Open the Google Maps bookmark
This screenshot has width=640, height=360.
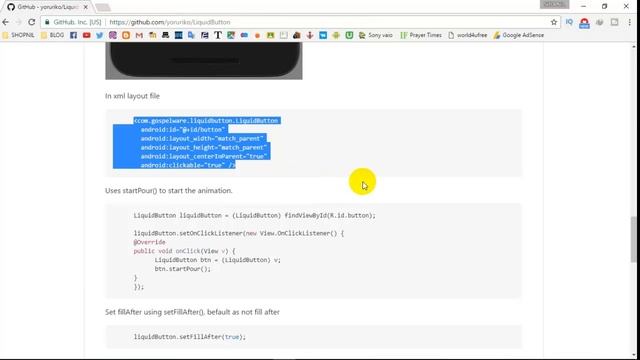coord(231,36)
